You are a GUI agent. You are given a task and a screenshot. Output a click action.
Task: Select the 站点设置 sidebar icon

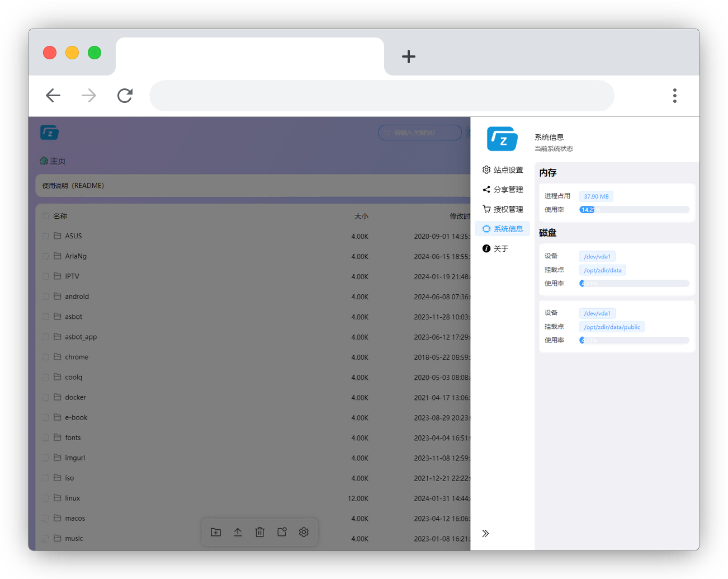[x=485, y=170]
